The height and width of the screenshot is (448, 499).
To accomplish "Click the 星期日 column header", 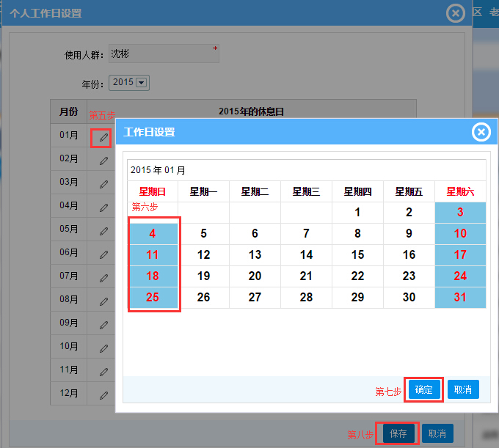I will (153, 191).
